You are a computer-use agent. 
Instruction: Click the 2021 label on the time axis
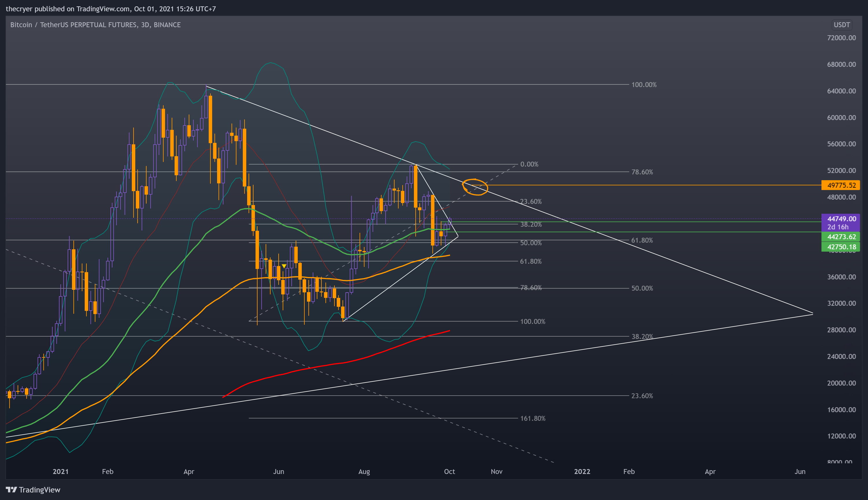[x=61, y=471]
